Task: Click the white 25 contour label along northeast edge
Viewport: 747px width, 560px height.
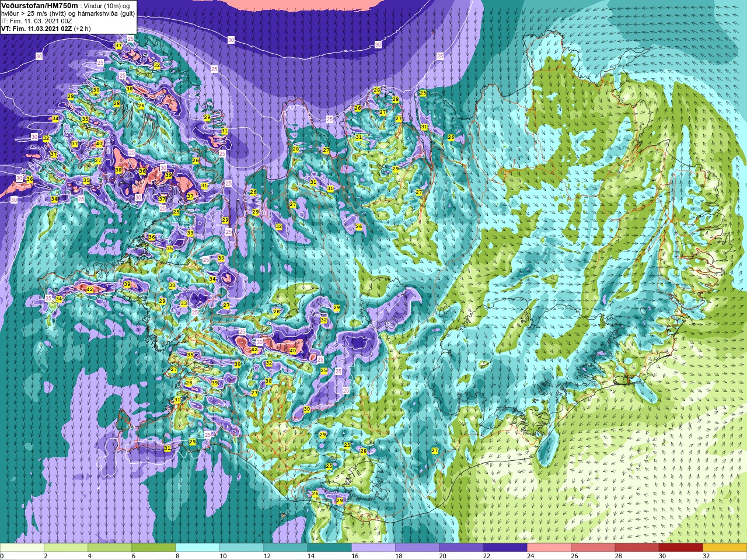Action: coord(439,56)
